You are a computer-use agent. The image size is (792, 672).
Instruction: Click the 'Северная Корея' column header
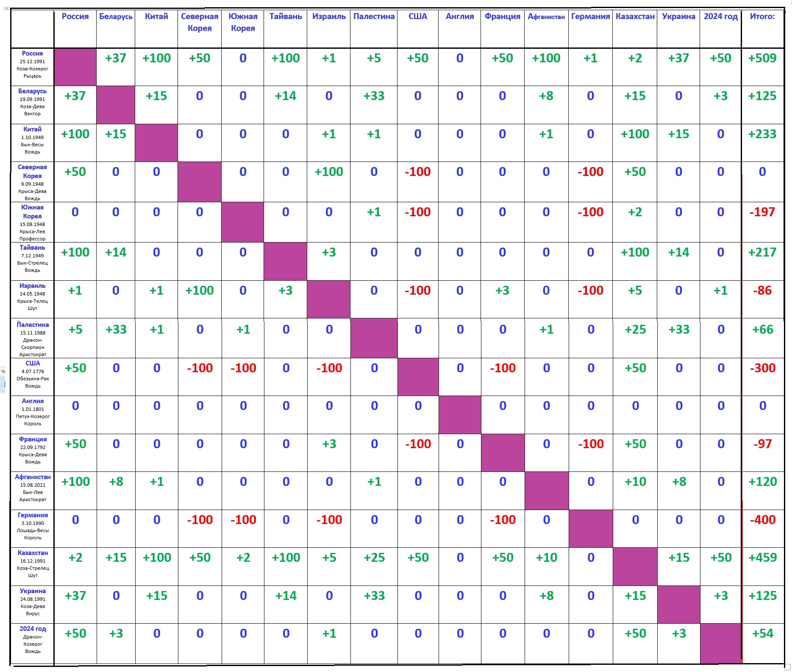pyautogui.click(x=200, y=22)
